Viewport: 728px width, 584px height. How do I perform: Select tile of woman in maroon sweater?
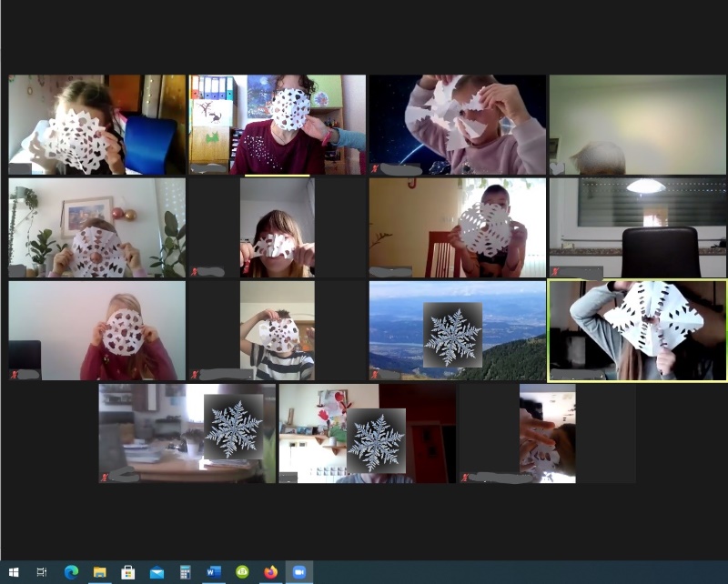tap(278, 125)
